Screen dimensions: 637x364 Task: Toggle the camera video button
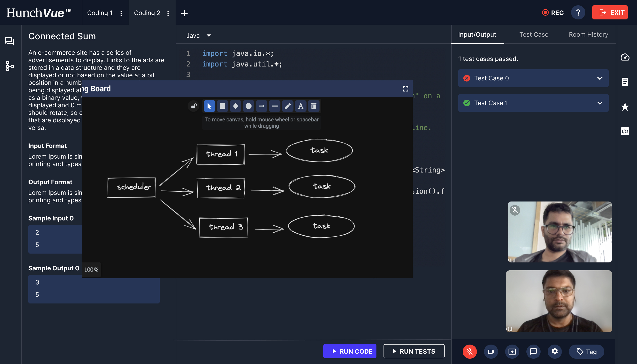(491, 351)
